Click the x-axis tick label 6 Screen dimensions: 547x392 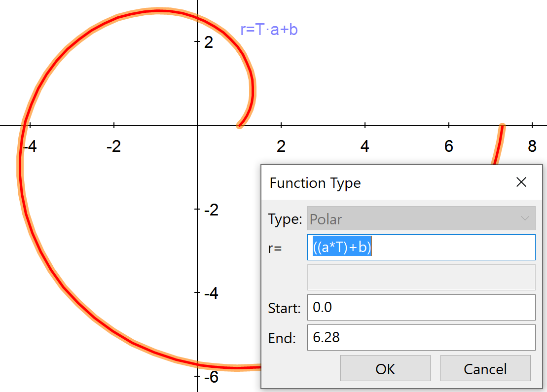pyautogui.click(x=448, y=146)
